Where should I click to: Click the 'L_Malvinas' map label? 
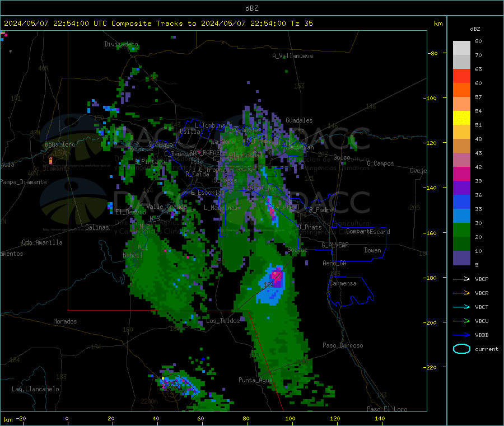pos(221,208)
